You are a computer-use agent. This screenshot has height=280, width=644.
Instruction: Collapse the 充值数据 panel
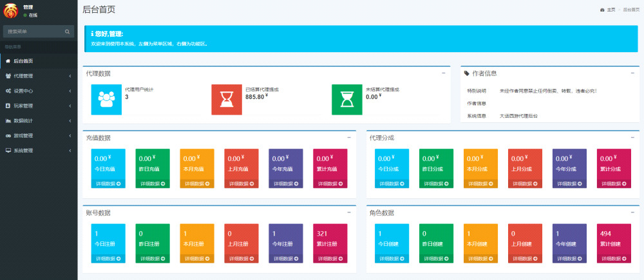point(349,137)
